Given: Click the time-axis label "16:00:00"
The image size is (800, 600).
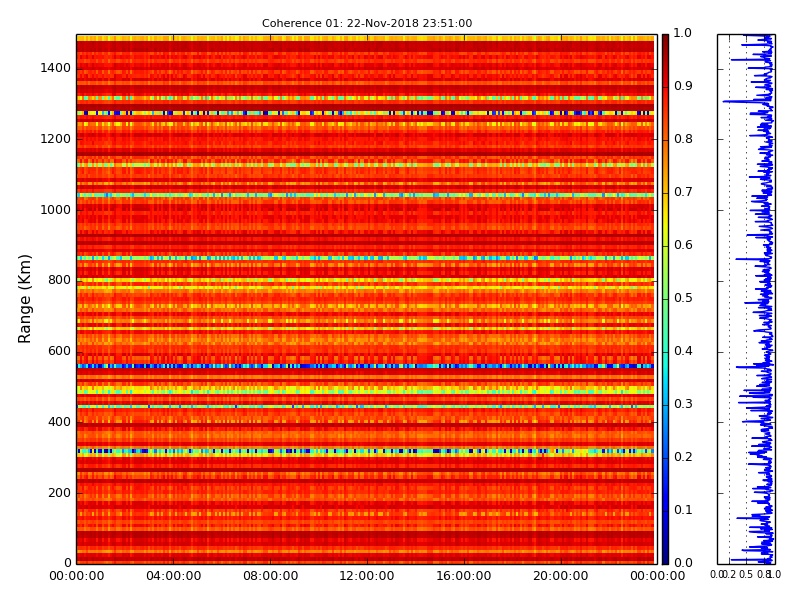Looking at the screenshot, I should tap(464, 576).
